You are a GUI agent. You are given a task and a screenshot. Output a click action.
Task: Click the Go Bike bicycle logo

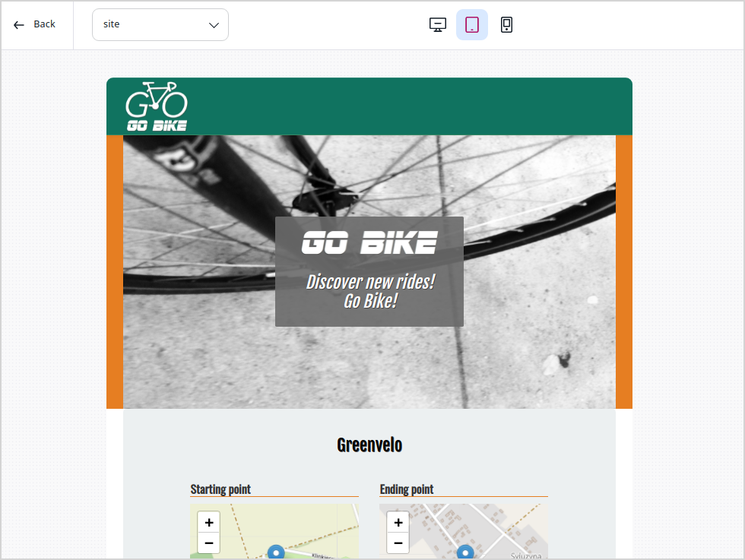[x=157, y=106]
